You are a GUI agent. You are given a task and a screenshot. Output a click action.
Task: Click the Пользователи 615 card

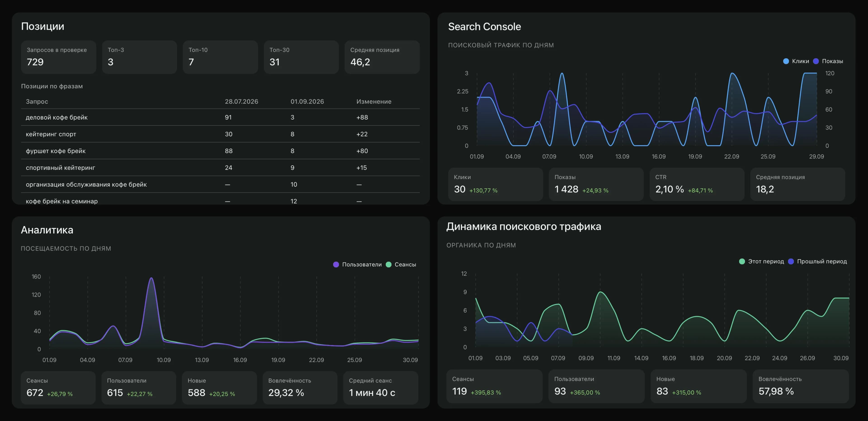click(x=139, y=388)
